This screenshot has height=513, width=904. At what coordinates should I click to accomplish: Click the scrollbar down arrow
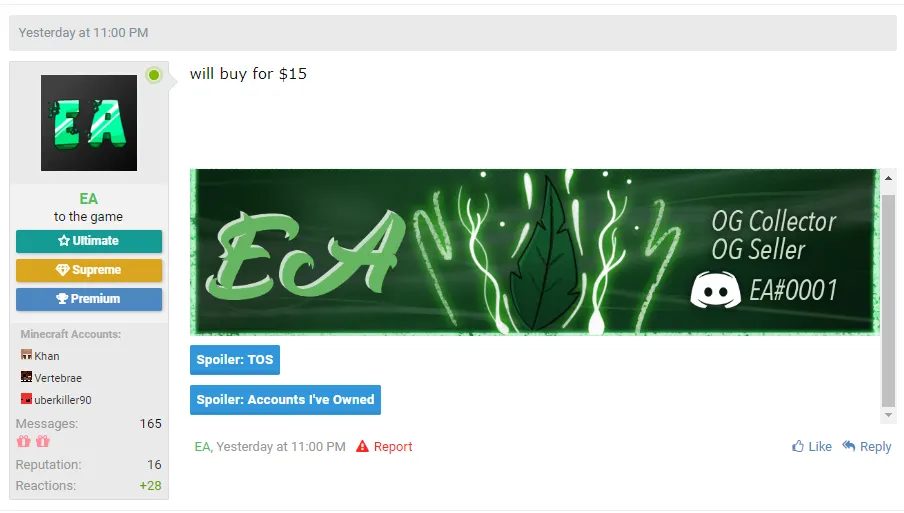[x=888, y=415]
